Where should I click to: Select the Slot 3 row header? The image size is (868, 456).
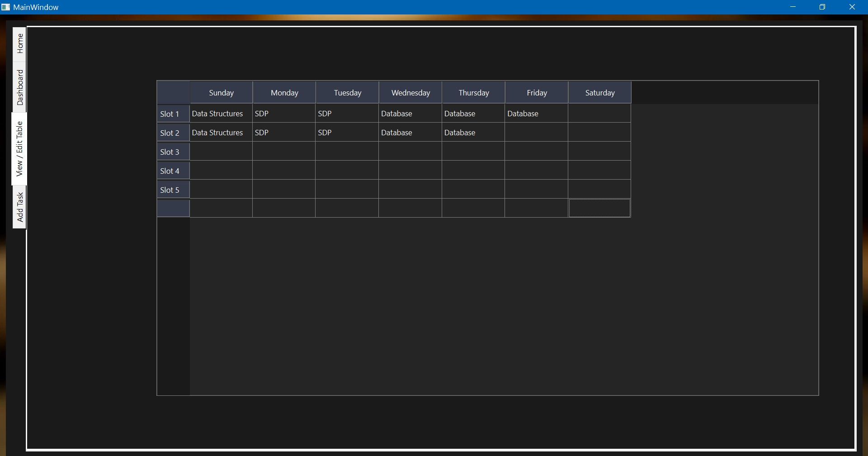(174, 152)
